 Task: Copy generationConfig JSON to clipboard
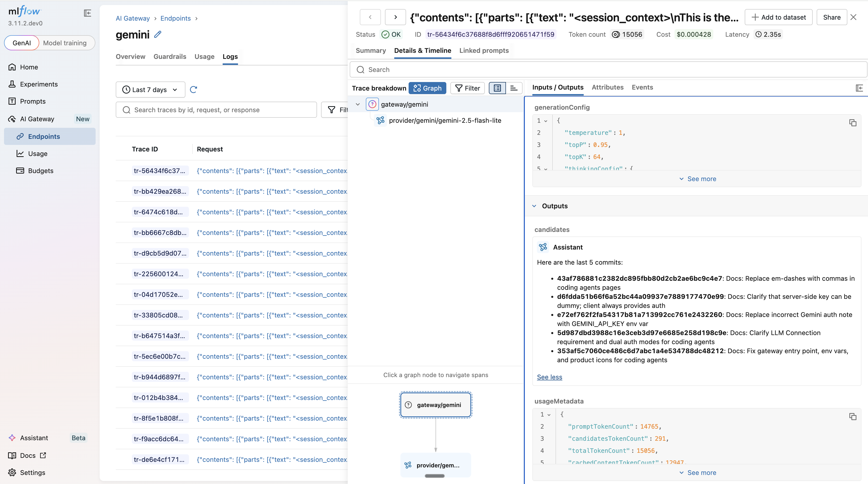[852, 123]
